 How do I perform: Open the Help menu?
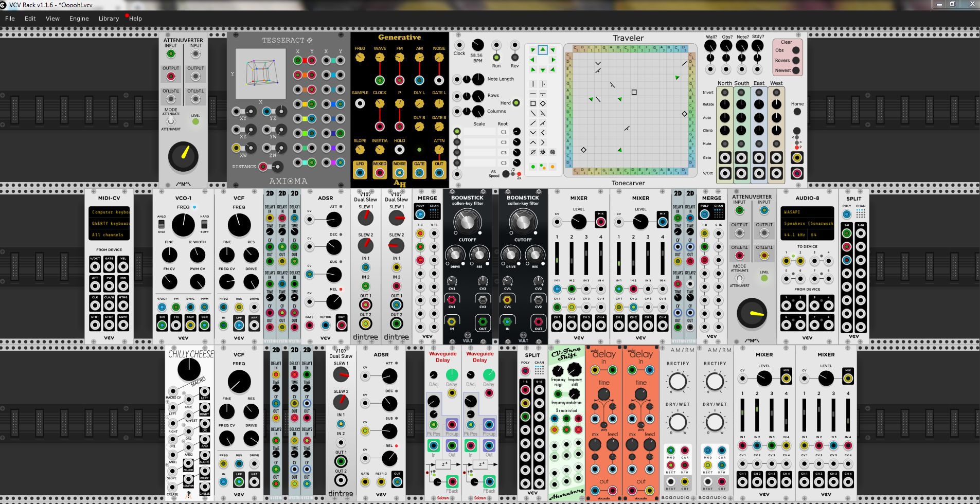[x=135, y=19]
